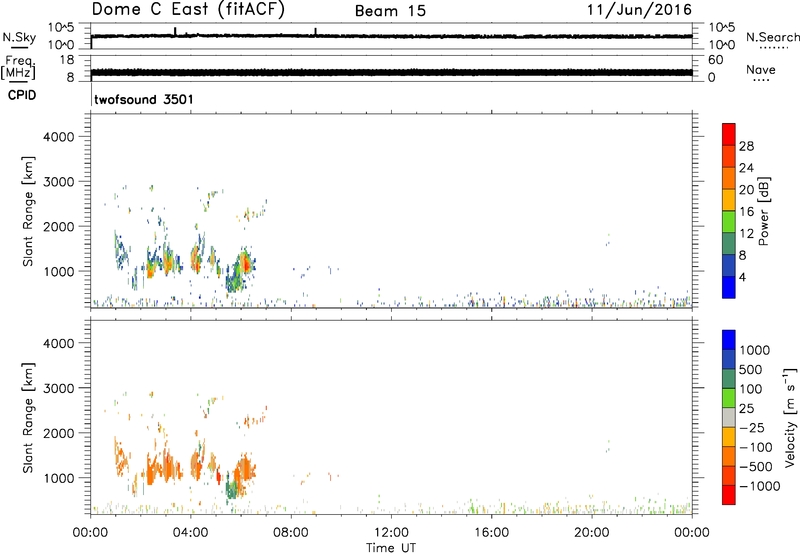Click the 'Nave' legend label
Image resolution: width=800 pixels, height=554 pixels.
point(761,69)
